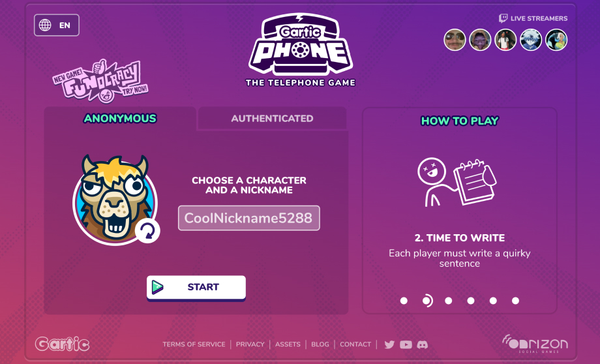Switch to the Authenticated tab
This screenshot has width=600, height=364.
(272, 119)
